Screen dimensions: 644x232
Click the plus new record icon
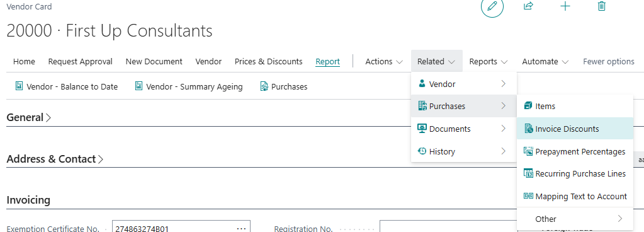point(565,6)
